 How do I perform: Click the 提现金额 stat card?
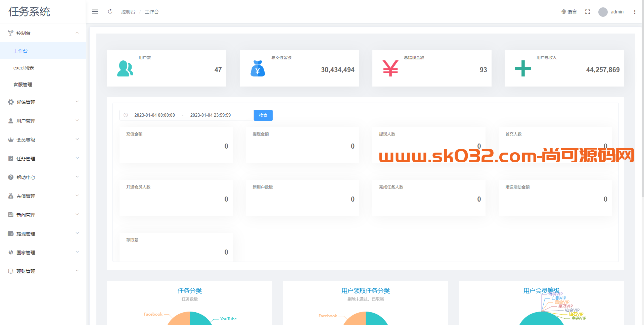pos(303,145)
